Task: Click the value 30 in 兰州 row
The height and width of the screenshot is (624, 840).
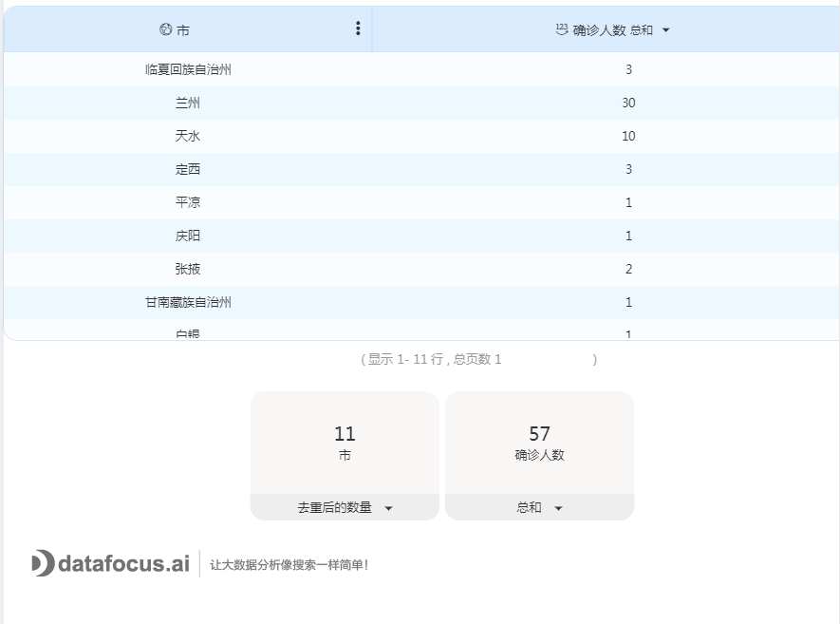Action: point(628,103)
